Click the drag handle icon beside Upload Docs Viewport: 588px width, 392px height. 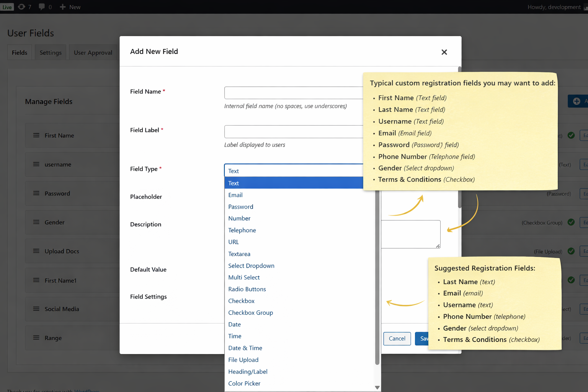point(36,251)
